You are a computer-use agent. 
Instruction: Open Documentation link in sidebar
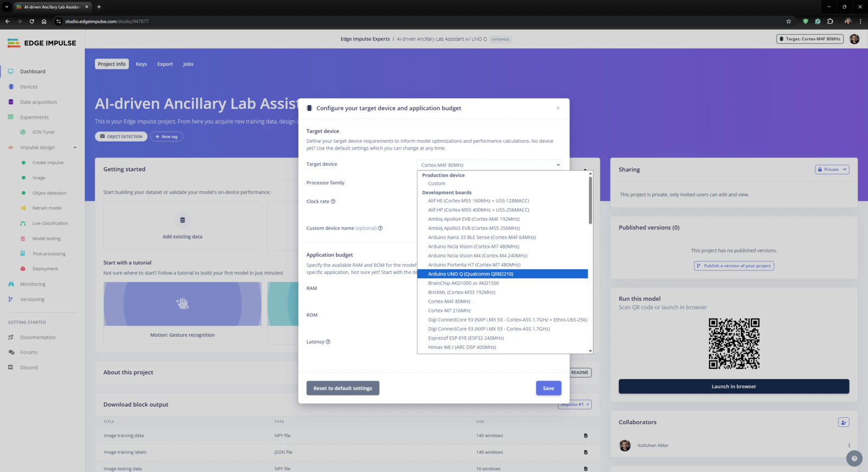37,337
